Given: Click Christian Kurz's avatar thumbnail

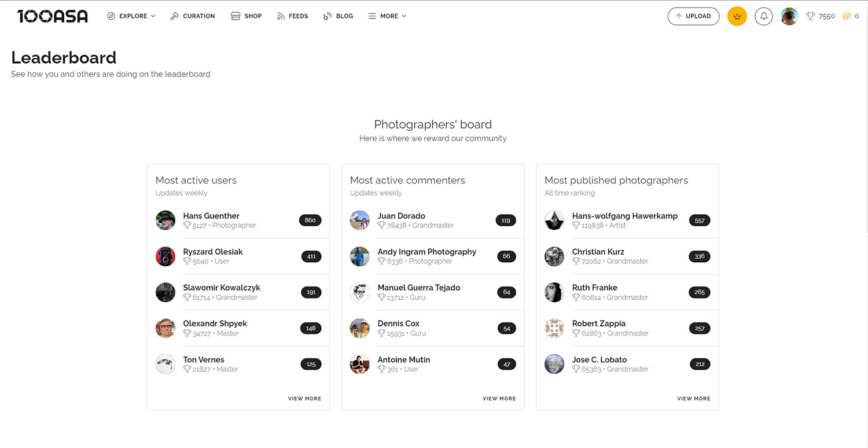Looking at the screenshot, I should [x=554, y=256].
